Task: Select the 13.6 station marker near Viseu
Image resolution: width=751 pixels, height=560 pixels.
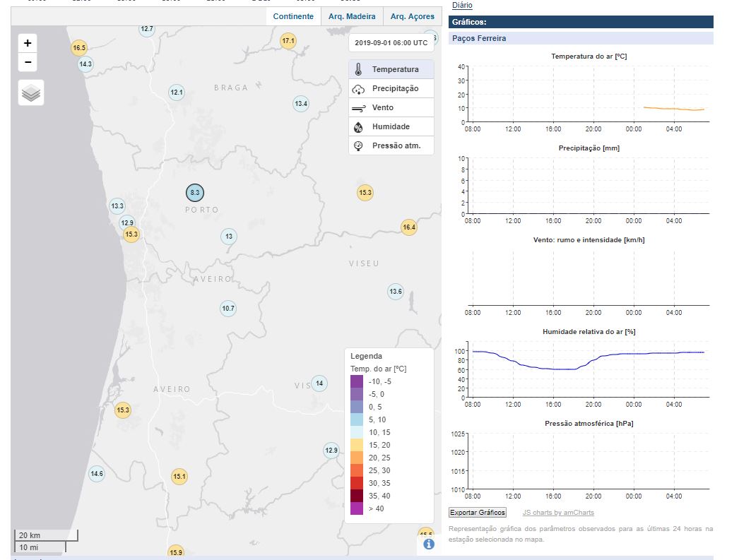Action: [x=396, y=292]
